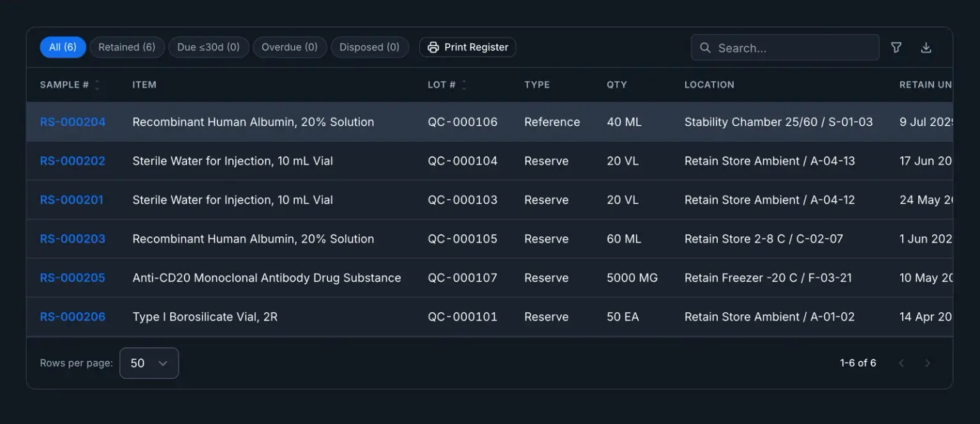This screenshot has width=980, height=424.
Task: Switch to the Due ≤30d (0) tab
Action: pyautogui.click(x=209, y=47)
